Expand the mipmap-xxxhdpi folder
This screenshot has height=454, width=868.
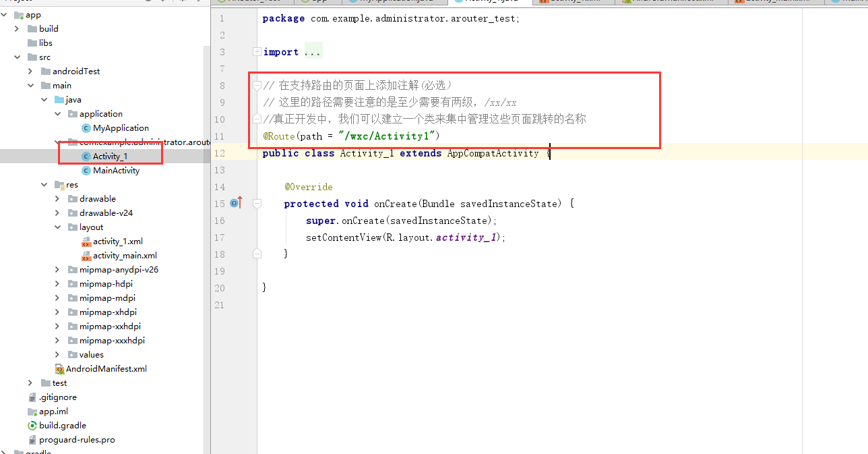point(57,341)
